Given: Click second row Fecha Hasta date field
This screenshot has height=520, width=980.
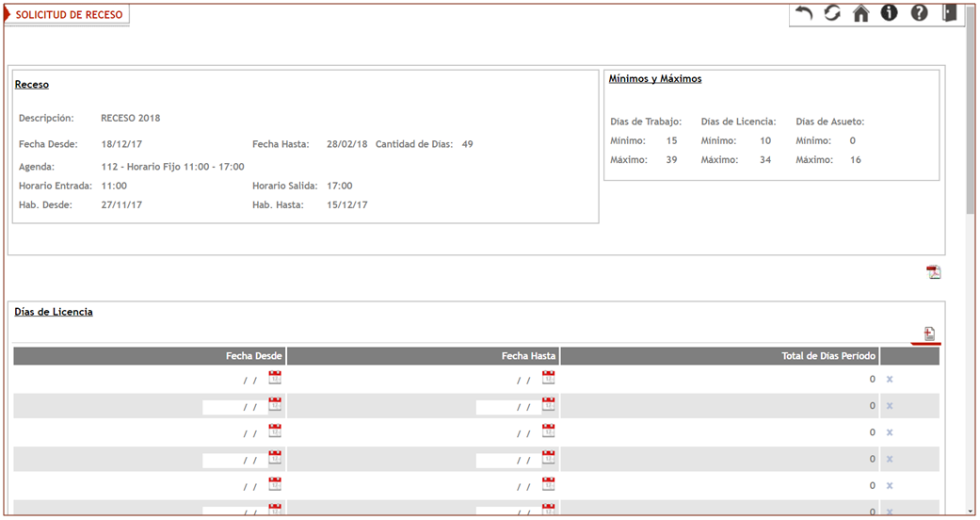Looking at the screenshot, I should point(506,407).
